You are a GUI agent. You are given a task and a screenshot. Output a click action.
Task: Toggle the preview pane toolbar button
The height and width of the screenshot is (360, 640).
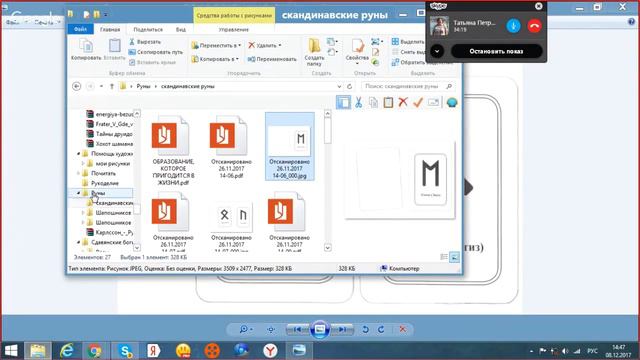pyautogui.click(x=343, y=102)
